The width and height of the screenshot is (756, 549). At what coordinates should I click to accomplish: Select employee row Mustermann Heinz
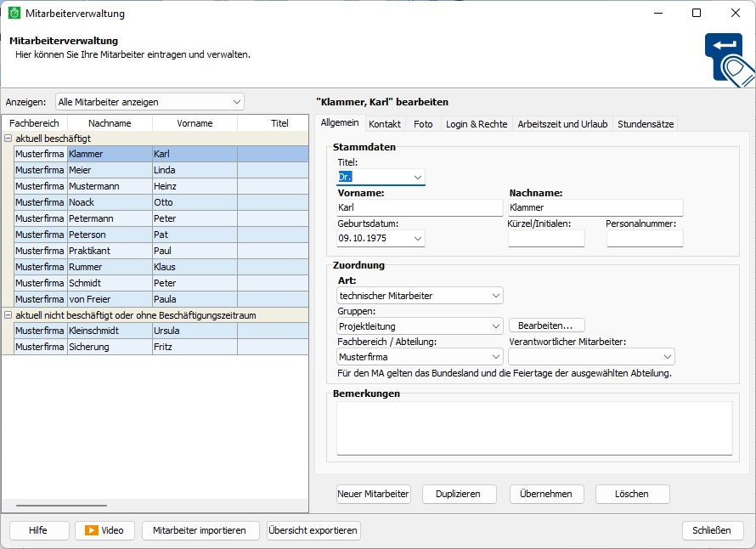point(110,186)
